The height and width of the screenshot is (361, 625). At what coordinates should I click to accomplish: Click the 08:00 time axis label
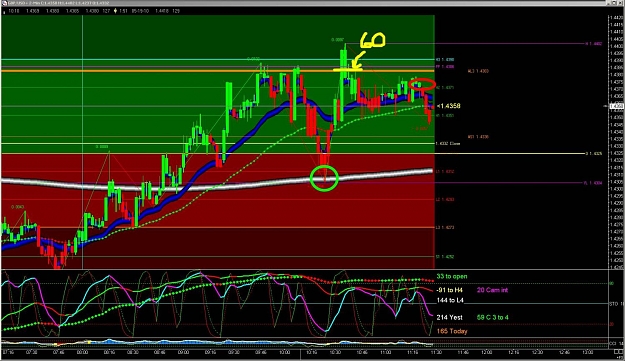coord(83,353)
